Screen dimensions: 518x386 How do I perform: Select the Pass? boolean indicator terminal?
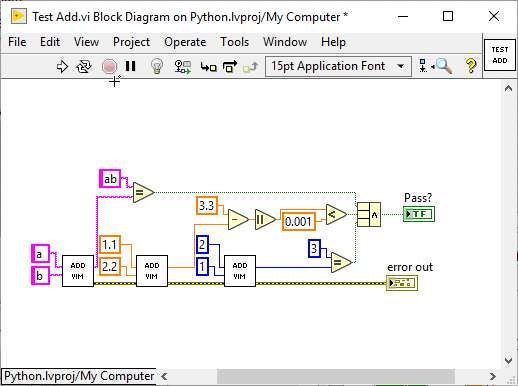[x=419, y=214]
